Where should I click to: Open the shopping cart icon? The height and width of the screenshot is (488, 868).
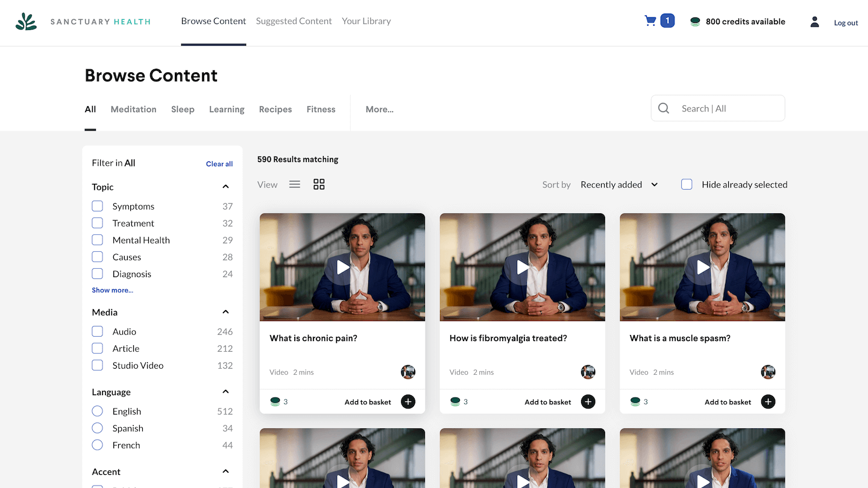coord(650,21)
